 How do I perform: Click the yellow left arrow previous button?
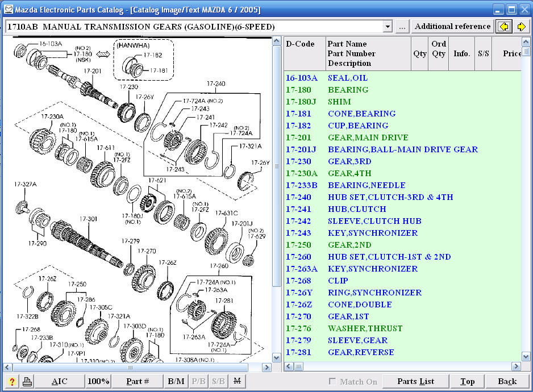(503, 27)
